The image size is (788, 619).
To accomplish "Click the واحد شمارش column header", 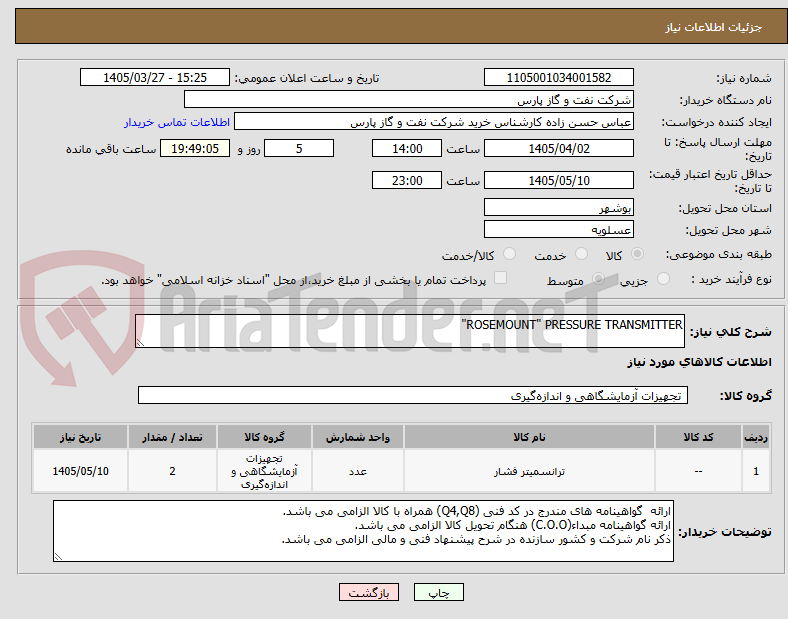I will [358, 437].
